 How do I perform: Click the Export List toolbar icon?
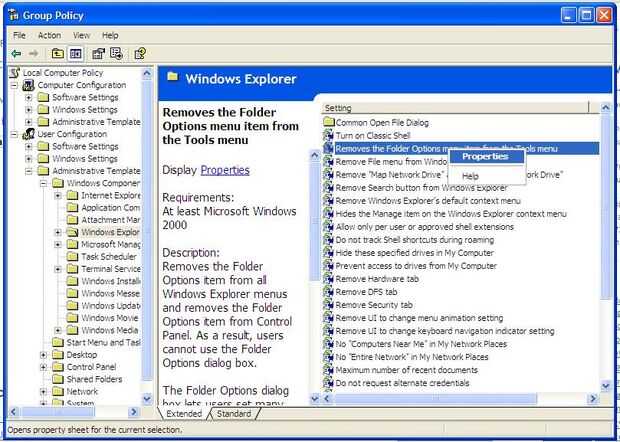pyautogui.click(x=117, y=53)
